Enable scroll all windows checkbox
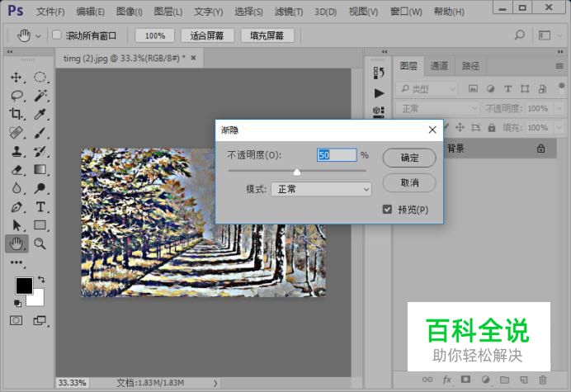The height and width of the screenshot is (392, 571). coord(56,35)
